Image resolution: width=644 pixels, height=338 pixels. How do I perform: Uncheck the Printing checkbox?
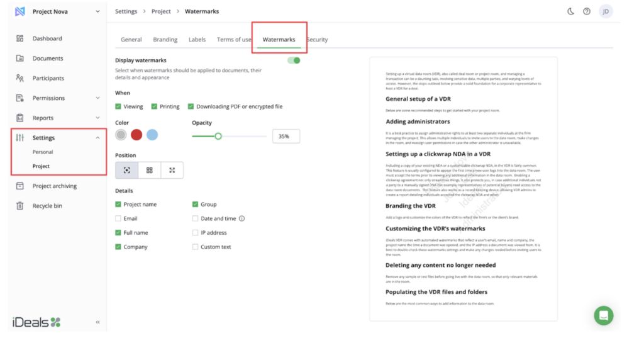tap(155, 106)
